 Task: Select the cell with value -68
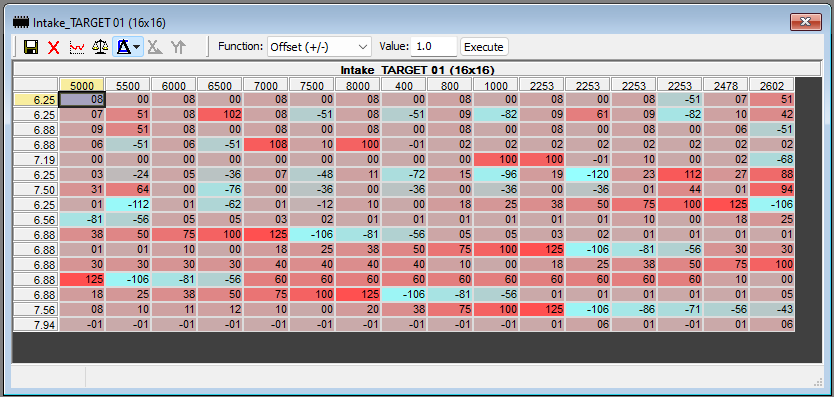(772, 159)
